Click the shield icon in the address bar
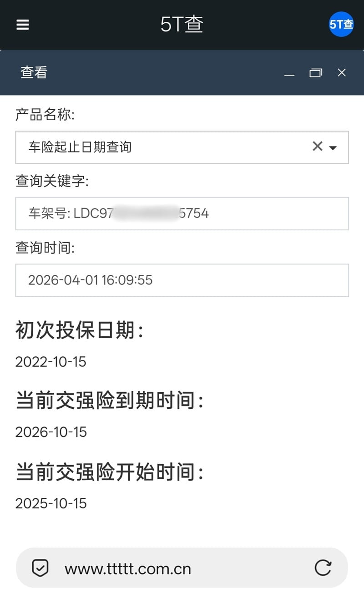This screenshot has width=364, height=608. tap(40, 568)
